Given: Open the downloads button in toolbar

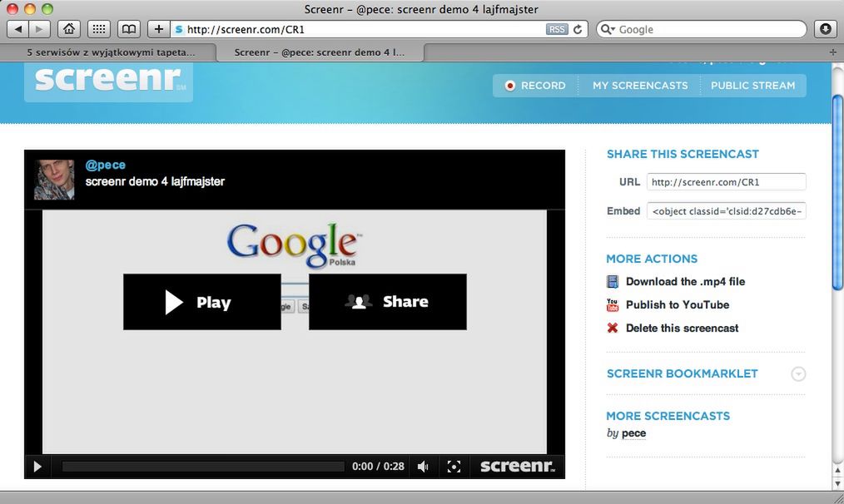Looking at the screenshot, I should click(x=825, y=29).
